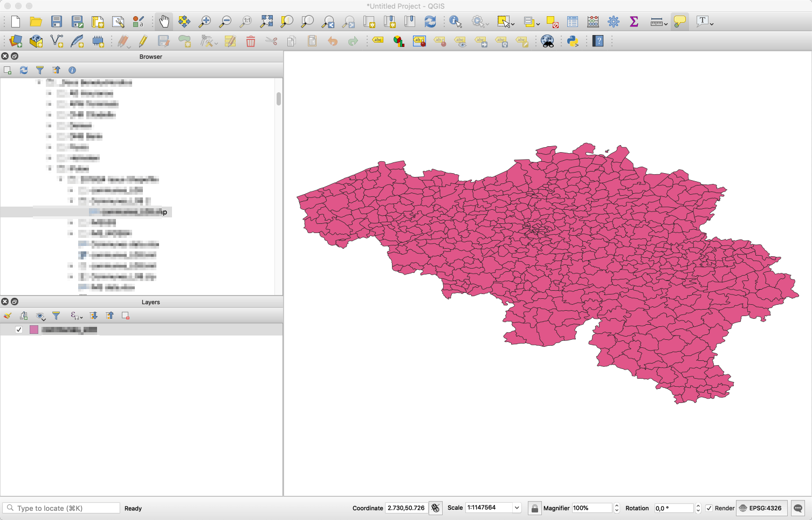Screen dimensions: 812x520
Task: Open the Python console
Action: (573, 41)
